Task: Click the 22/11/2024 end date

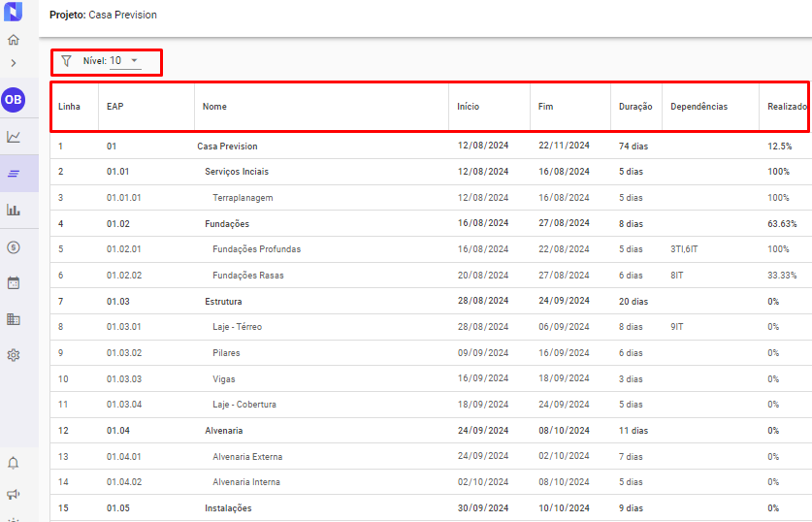Action: pos(564,146)
